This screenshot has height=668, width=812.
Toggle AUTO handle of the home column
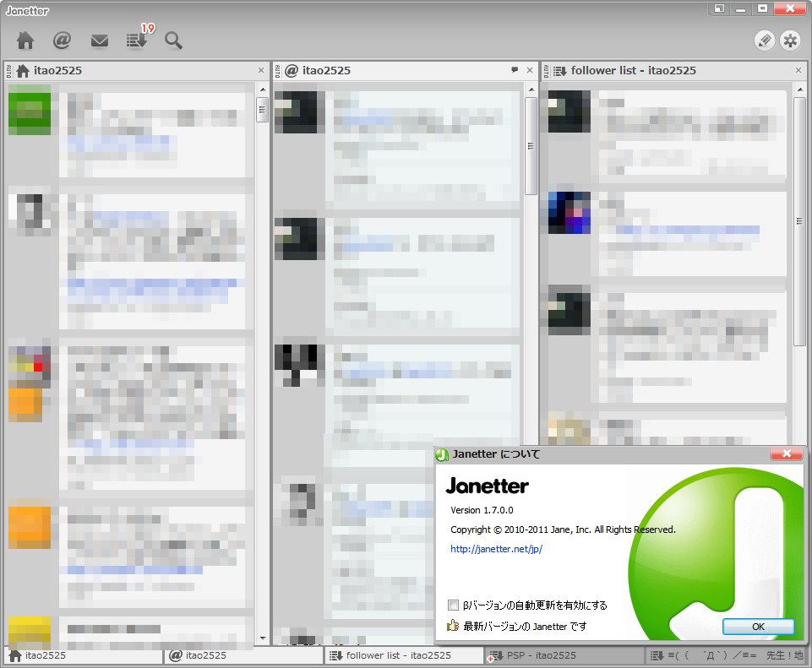pos(8,71)
